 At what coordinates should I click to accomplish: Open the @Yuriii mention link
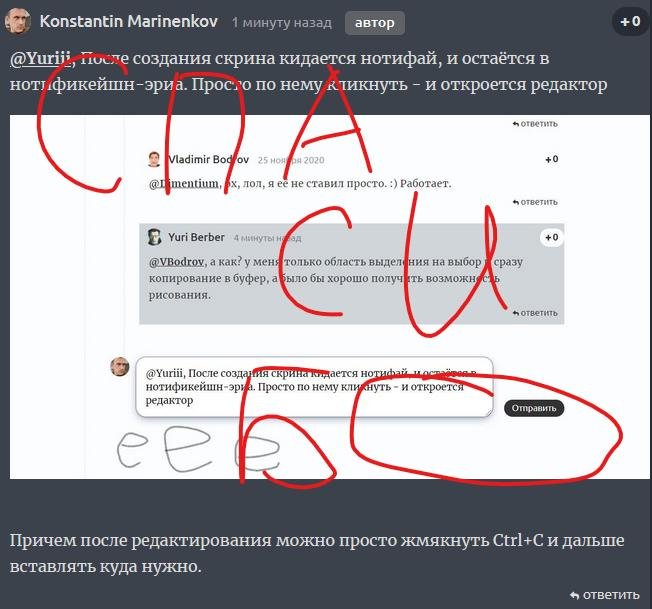tap(40, 59)
